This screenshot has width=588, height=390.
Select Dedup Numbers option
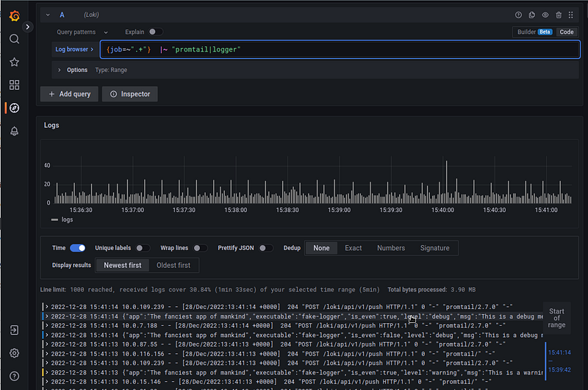391,248
